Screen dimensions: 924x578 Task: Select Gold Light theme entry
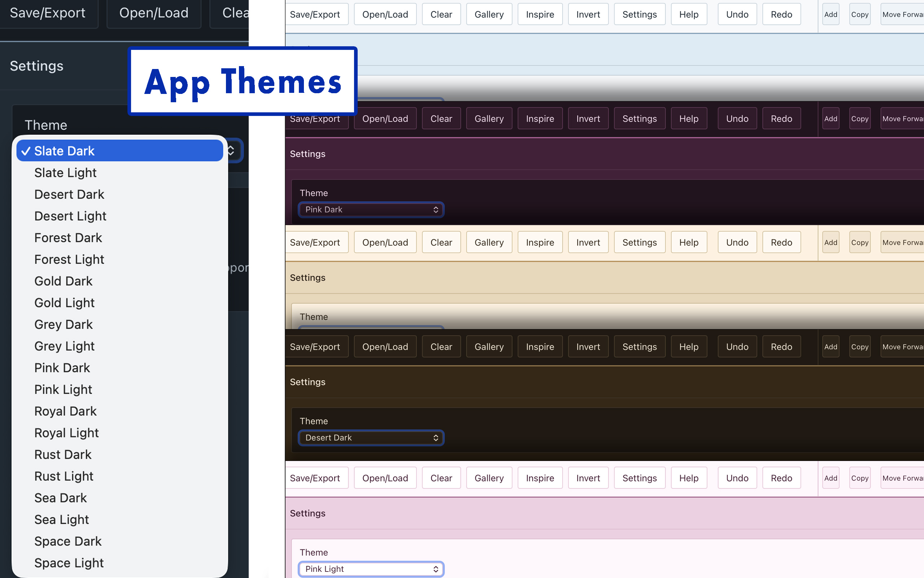119,302
